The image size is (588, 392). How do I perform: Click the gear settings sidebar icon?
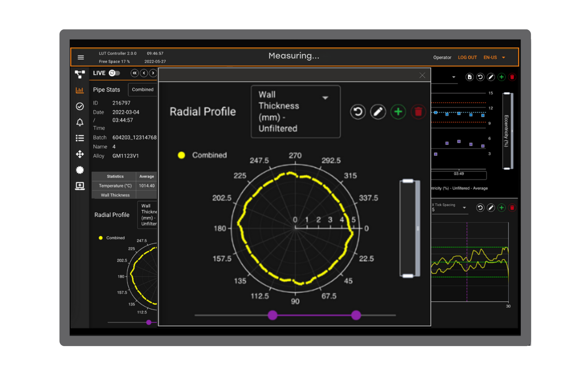coord(80,170)
